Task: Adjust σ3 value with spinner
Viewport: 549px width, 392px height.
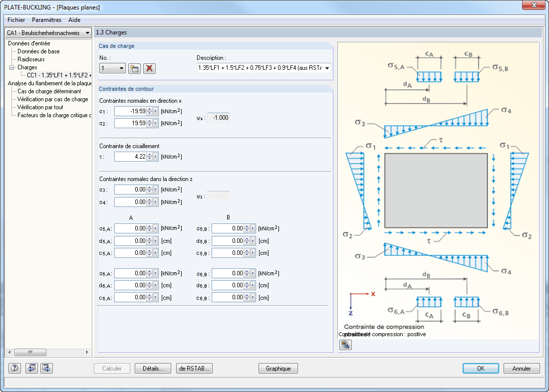Action: click(150, 190)
